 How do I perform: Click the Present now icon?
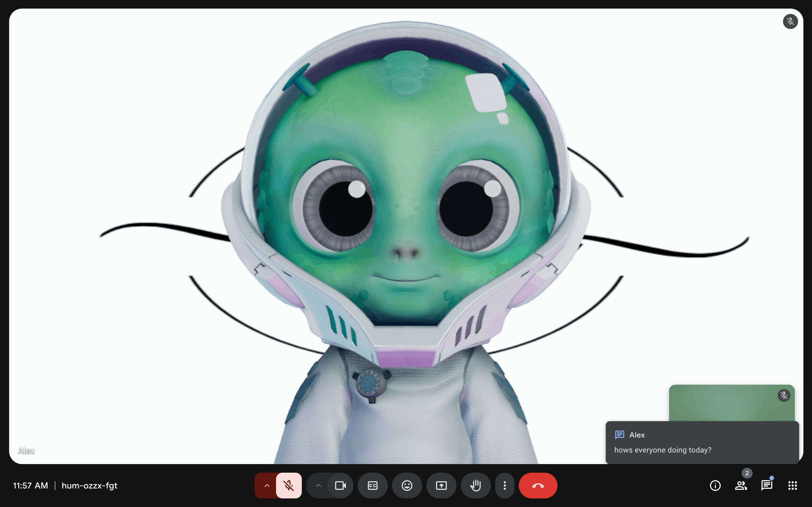[441, 485]
